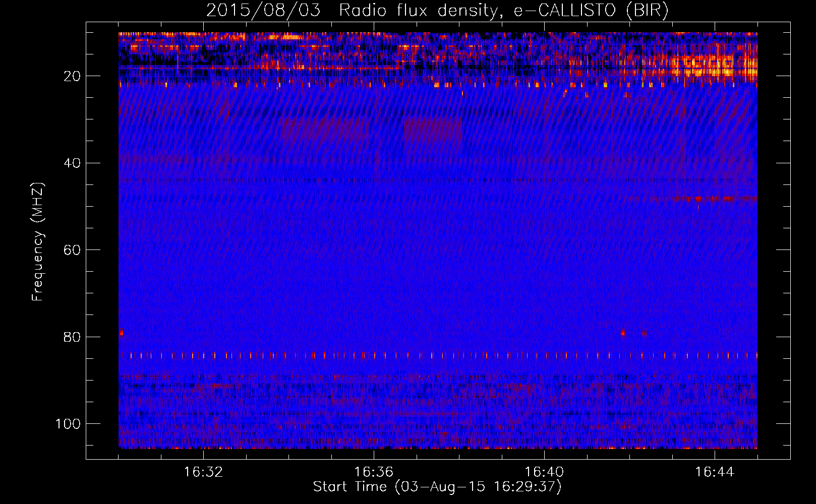Click the plot title '2015/08/03 Radio flux density'
The width and height of the screenshot is (816, 504).
click(x=437, y=11)
